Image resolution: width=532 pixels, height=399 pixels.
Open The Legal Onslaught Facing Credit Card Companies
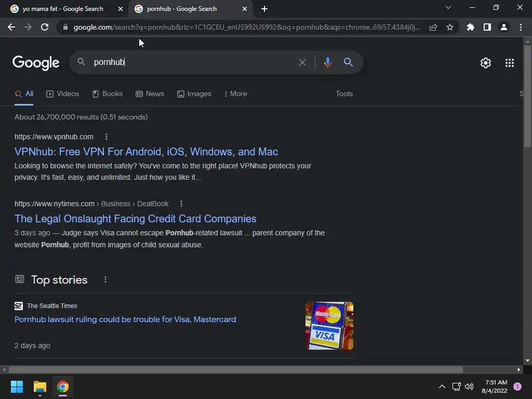tap(136, 219)
